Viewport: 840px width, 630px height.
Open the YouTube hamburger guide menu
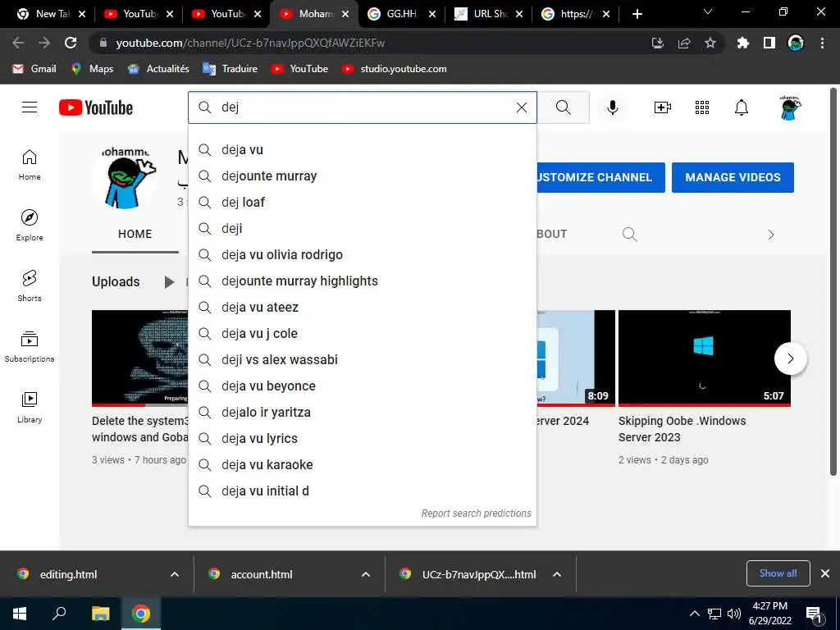pyautogui.click(x=30, y=107)
